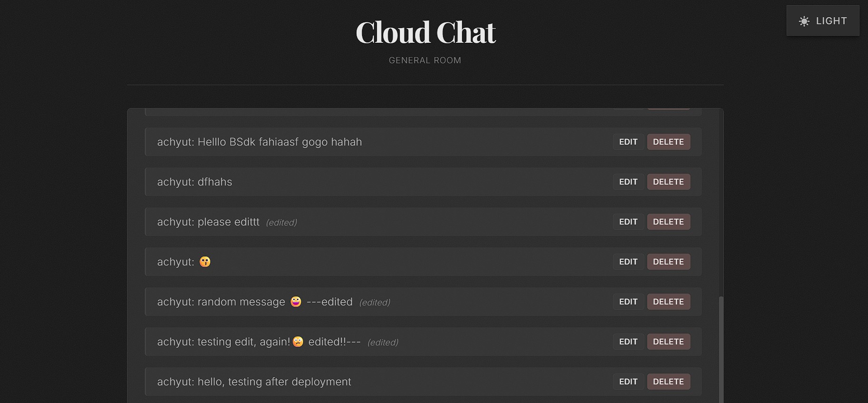Delete the 'hello, testing after deployment' message
Screen dimensions: 868x403
click(668, 381)
